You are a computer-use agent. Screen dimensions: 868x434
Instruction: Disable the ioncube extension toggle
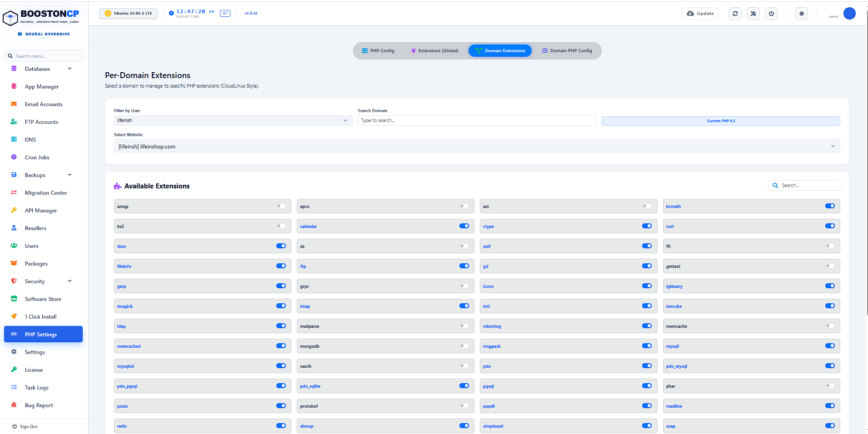(830, 306)
